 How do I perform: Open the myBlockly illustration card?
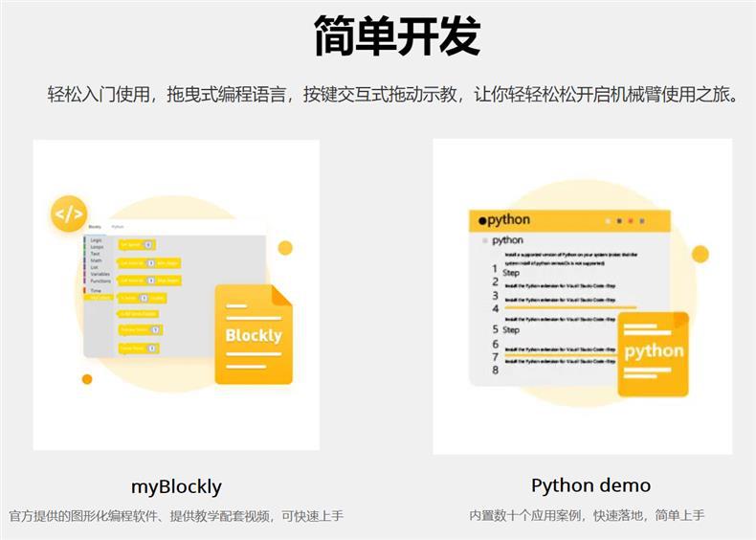pos(176,295)
